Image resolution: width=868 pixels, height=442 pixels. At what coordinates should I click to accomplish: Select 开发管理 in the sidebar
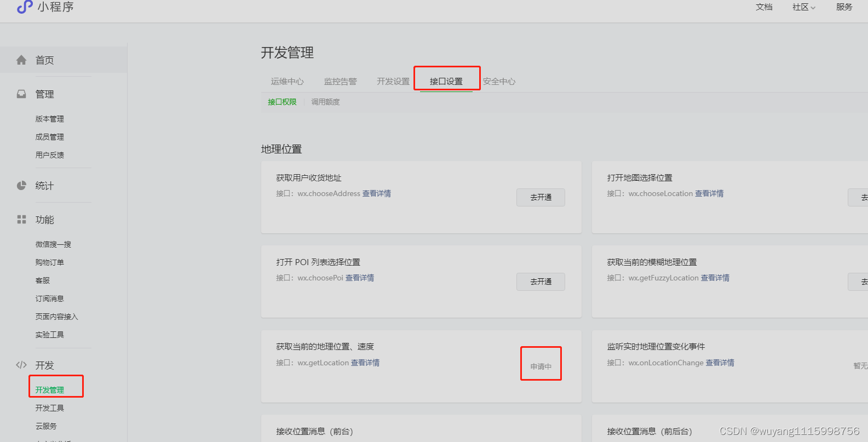pos(50,390)
